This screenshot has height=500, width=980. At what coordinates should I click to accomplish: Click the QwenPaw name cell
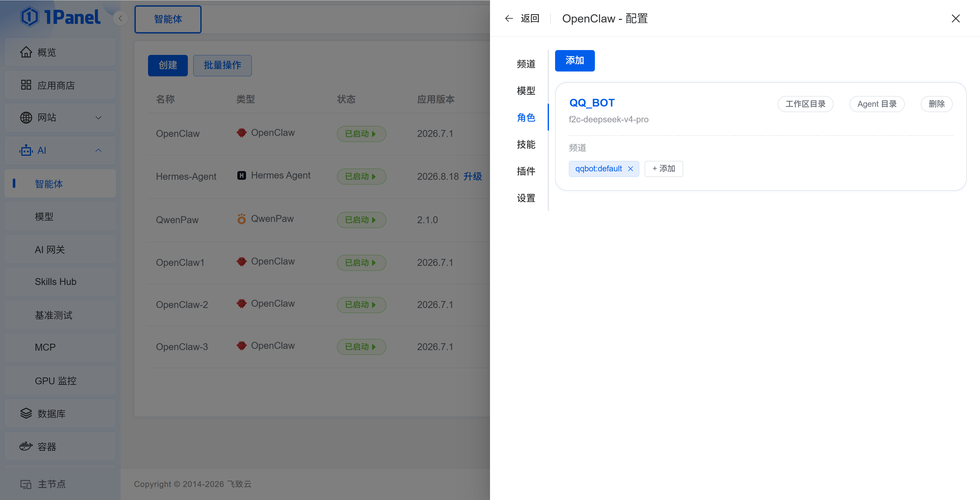coord(177,220)
